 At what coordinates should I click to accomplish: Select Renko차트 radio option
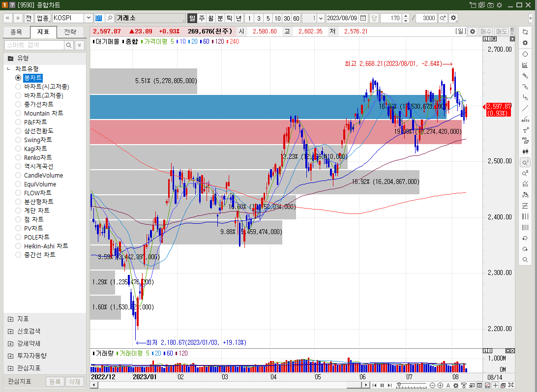point(18,157)
